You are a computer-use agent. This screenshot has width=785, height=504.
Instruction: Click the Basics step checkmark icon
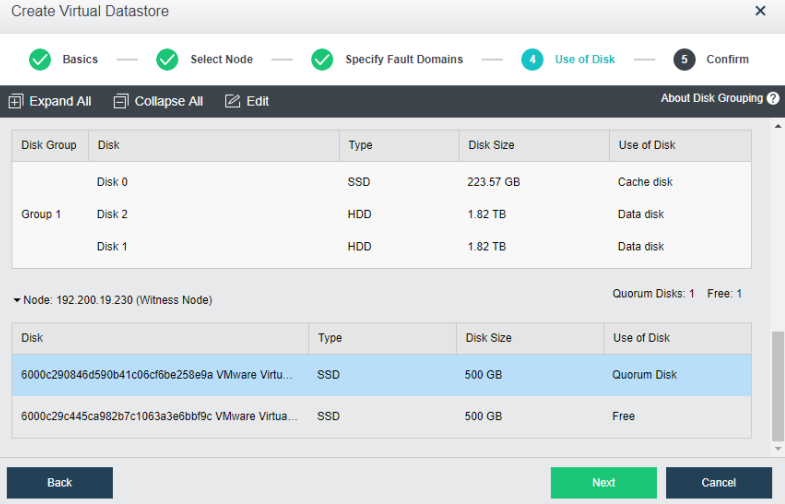point(40,60)
